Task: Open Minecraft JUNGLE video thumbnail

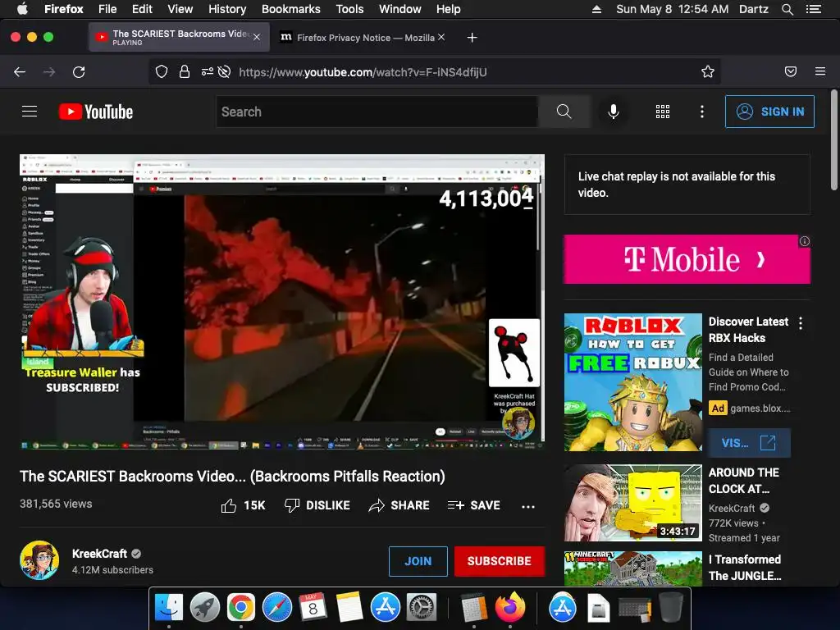Action: click(632, 568)
